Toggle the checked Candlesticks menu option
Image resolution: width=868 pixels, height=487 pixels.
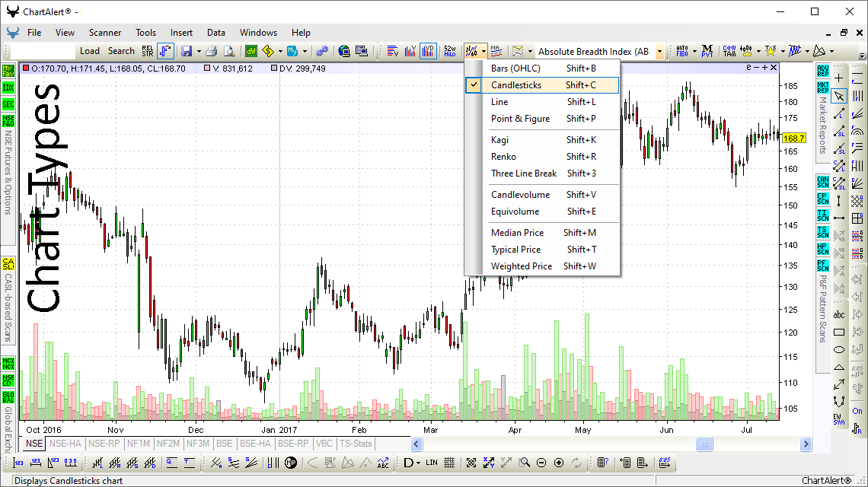click(x=542, y=85)
